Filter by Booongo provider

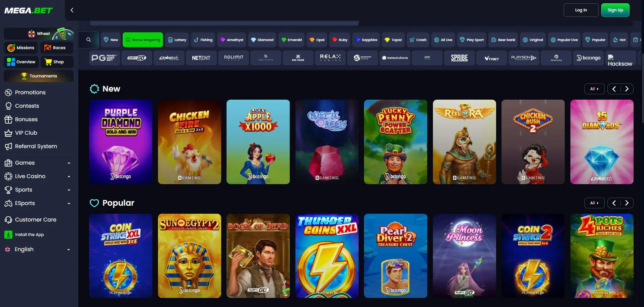[x=588, y=58]
